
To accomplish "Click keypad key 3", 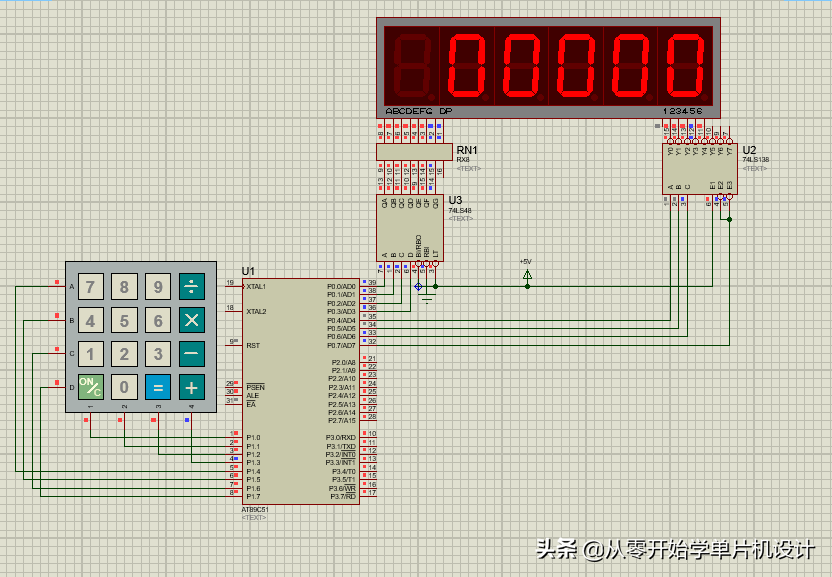I will (158, 354).
